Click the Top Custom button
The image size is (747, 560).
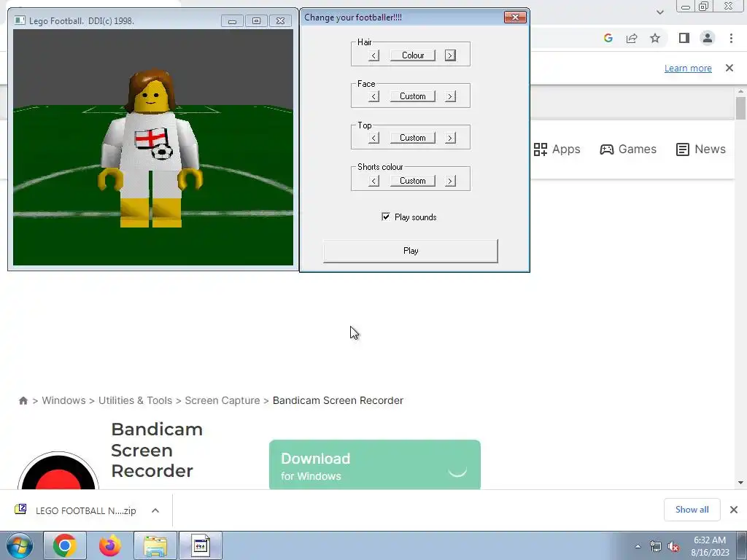pyautogui.click(x=413, y=138)
